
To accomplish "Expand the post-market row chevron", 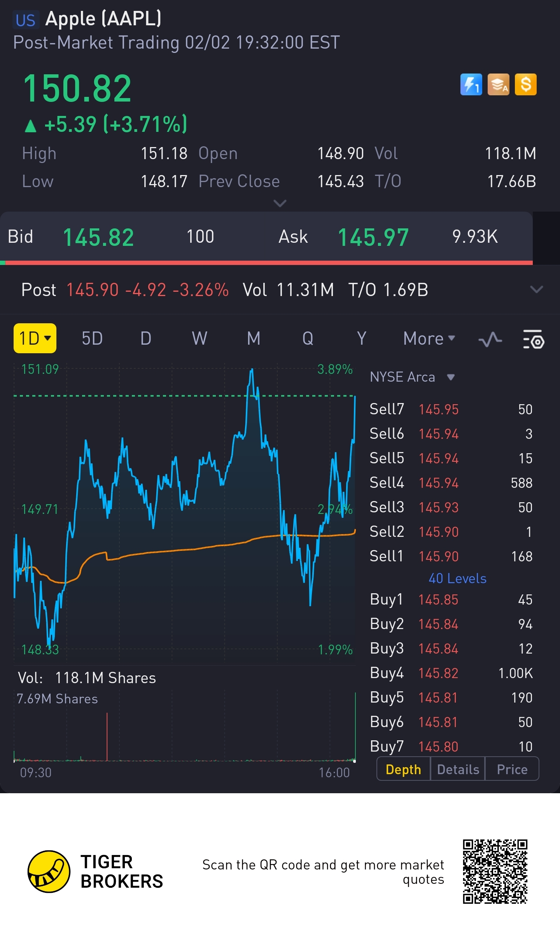I will tap(536, 290).
